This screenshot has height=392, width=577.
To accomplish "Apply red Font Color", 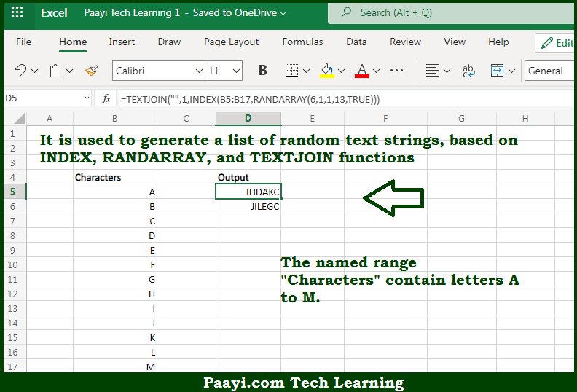I will pyautogui.click(x=362, y=70).
